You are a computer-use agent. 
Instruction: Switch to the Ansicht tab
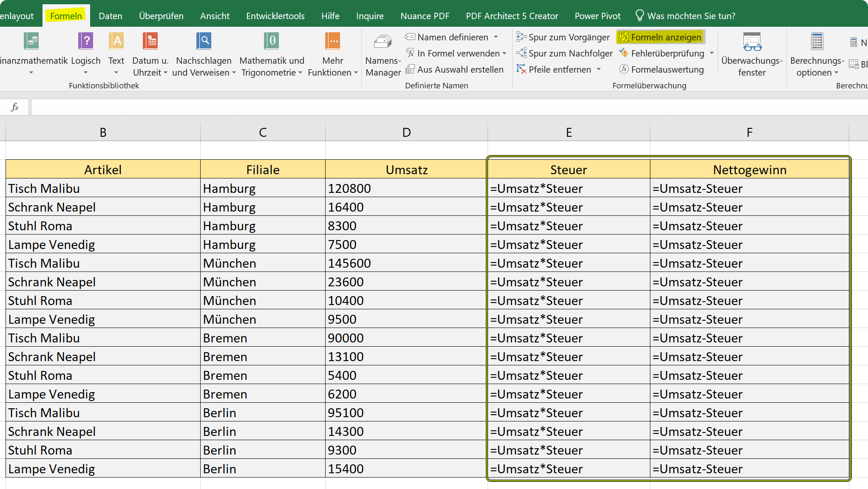pyautogui.click(x=215, y=16)
